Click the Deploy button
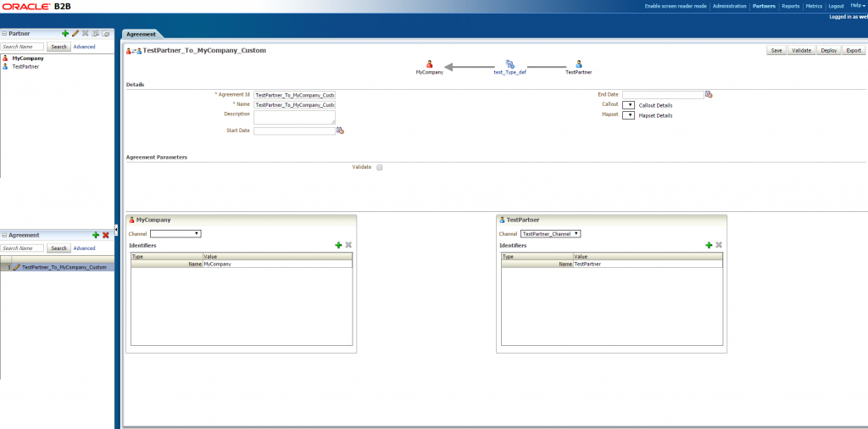This screenshot has width=868, height=429. [829, 50]
